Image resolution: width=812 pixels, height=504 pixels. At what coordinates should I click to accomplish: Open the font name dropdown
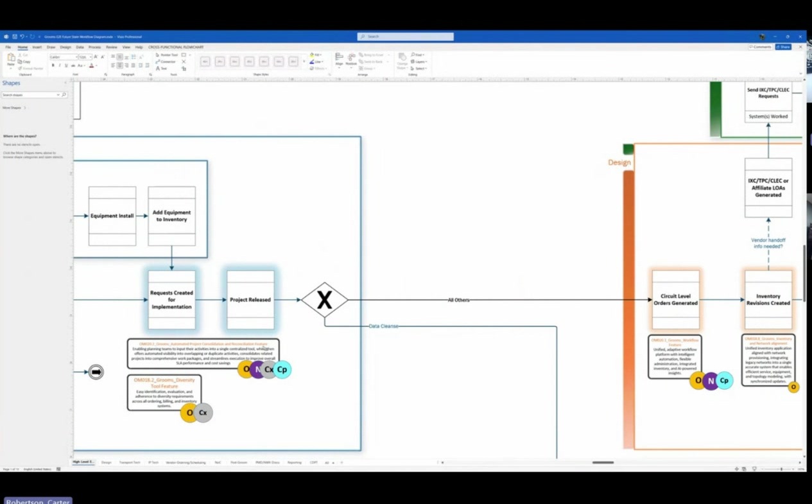(x=64, y=57)
